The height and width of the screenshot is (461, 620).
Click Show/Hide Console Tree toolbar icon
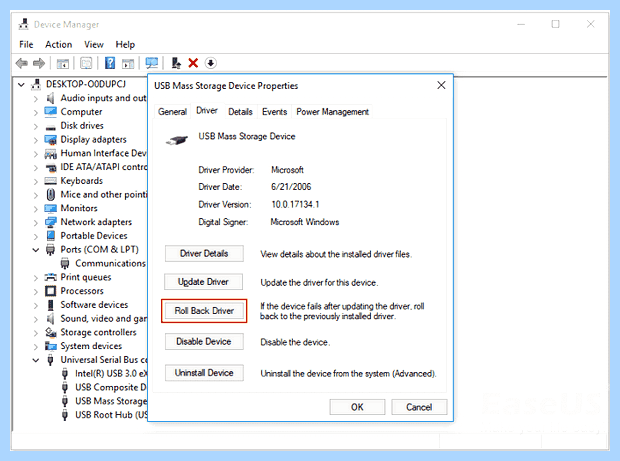[63, 63]
